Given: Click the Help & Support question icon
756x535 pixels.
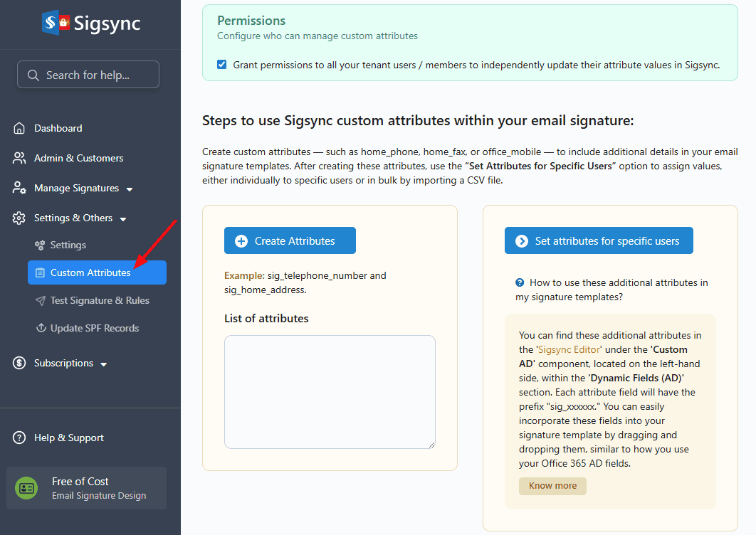Looking at the screenshot, I should [19, 438].
